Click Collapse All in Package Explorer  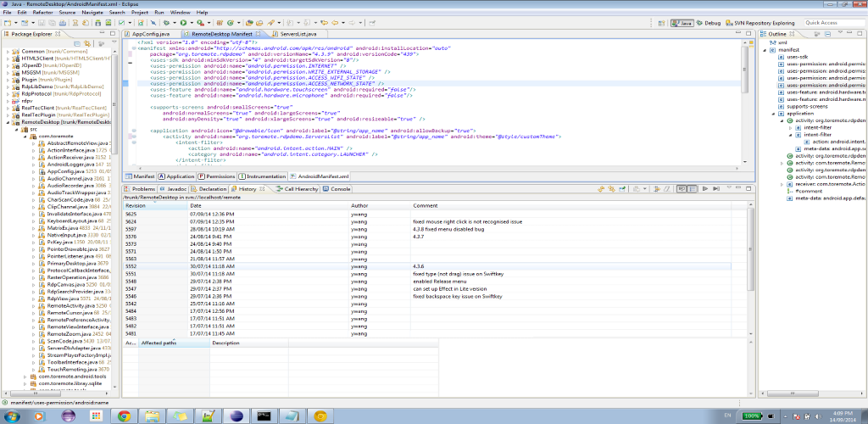77,43
